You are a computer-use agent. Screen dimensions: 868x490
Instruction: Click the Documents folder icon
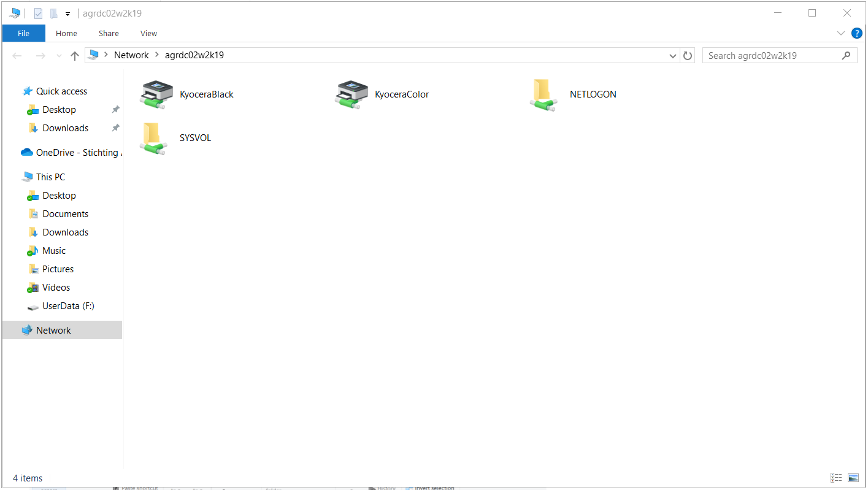(x=34, y=214)
